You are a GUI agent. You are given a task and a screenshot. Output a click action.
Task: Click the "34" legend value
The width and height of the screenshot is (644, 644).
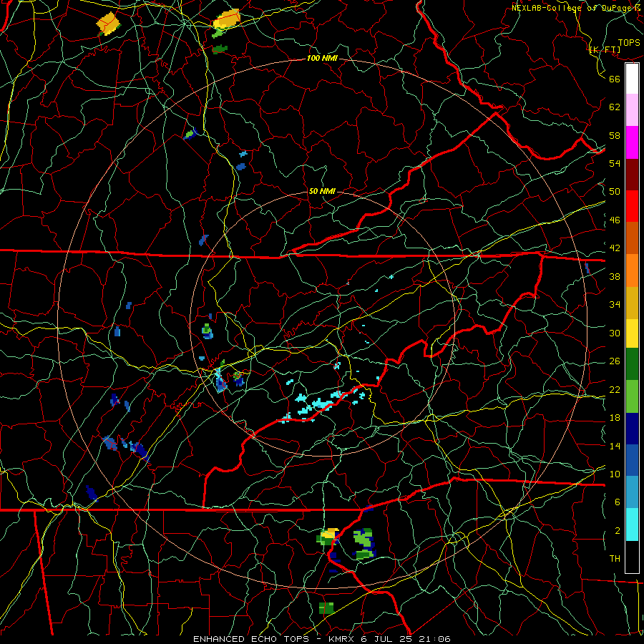pos(615,304)
